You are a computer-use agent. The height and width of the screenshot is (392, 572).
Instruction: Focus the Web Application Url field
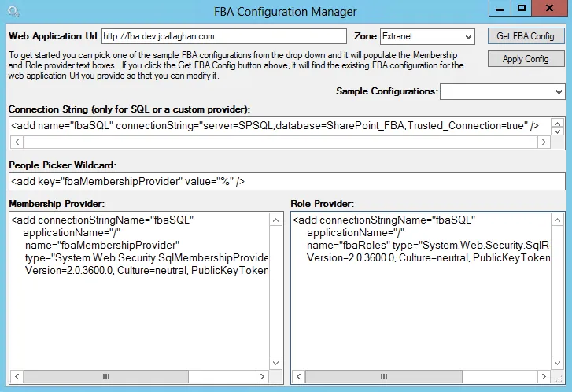coord(223,36)
